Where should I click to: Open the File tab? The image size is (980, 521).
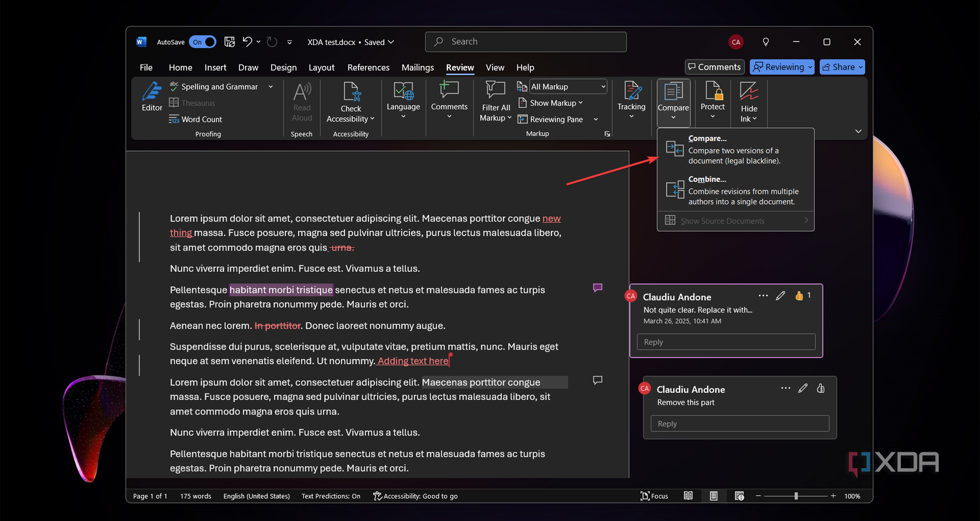coord(146,67)
